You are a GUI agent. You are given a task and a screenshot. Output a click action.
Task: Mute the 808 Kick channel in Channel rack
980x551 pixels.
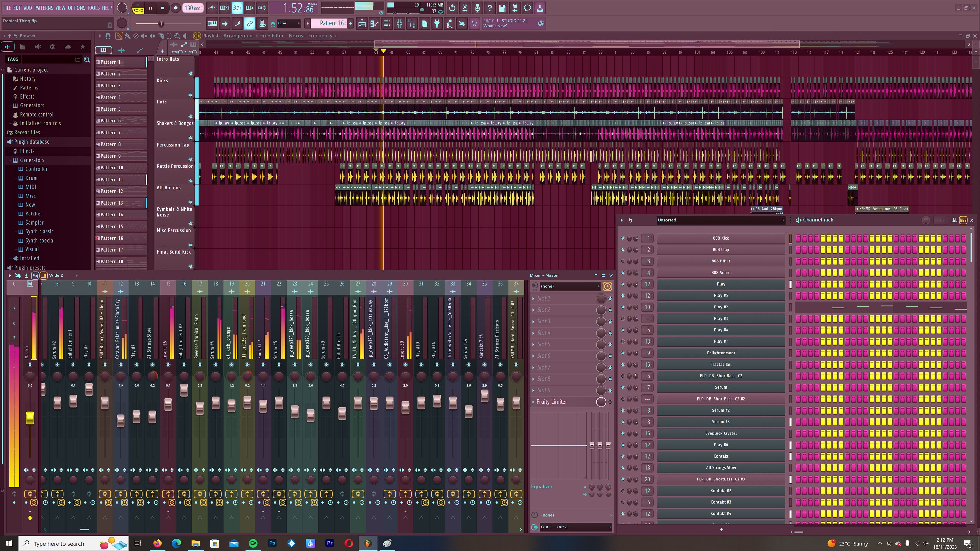click(x=623, y=238)
